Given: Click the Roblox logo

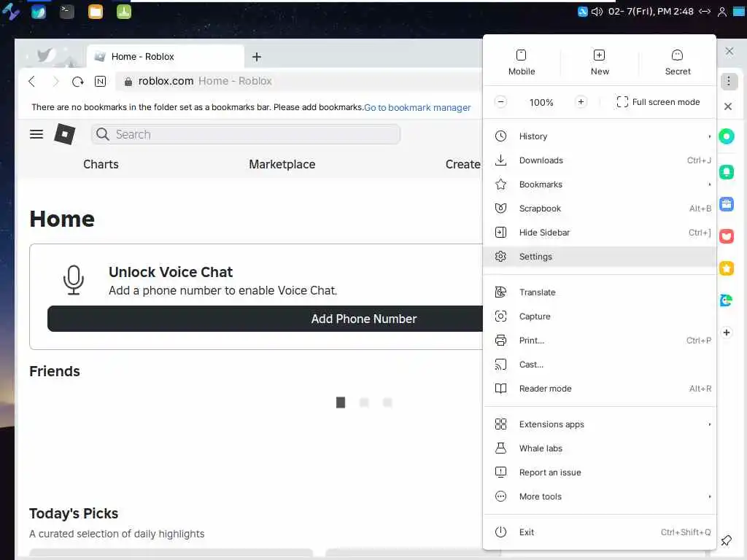Looking at the screenshot, I should pyautogui.click(x=65, y=134).
